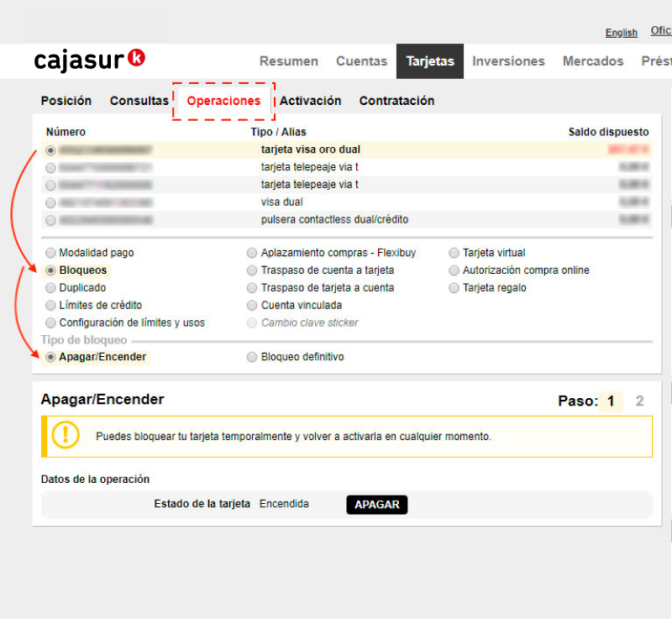Pick Límites de crédito operation
Image resolution: width=672 pixels, height=619 pixels.
click(51, 306)
